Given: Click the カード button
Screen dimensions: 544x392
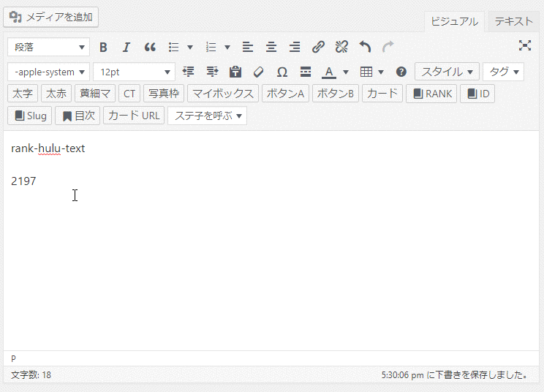Looking at the screenshot, I should [382, 94].
